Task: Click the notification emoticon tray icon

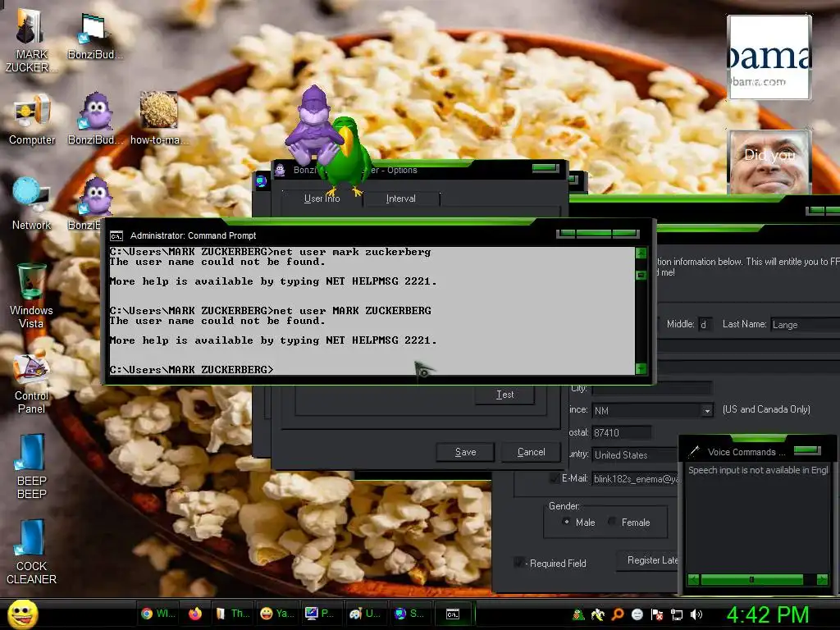Action: pyautogui.click(x=637, y=614)
